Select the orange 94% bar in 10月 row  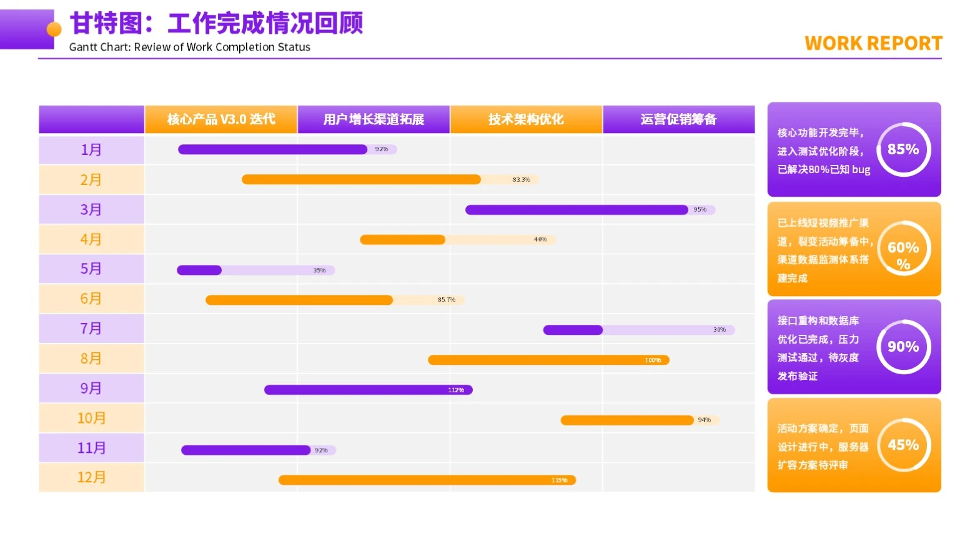click(x=627, y=420)
